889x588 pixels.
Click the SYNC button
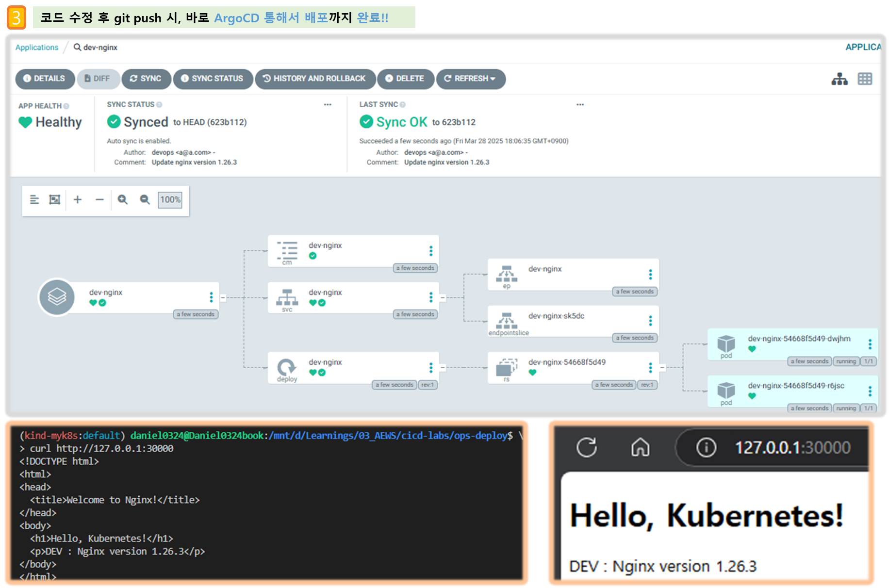click(146, 79)
